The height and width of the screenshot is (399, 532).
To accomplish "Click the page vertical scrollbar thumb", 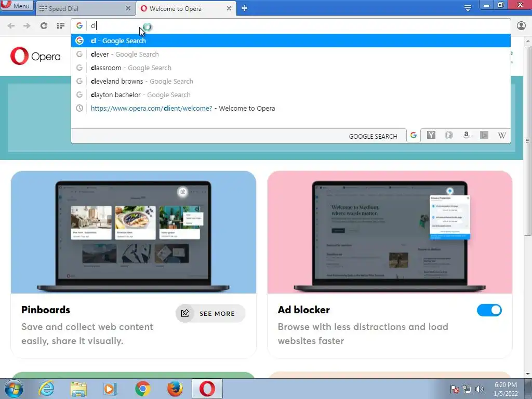I will point(527,141).
